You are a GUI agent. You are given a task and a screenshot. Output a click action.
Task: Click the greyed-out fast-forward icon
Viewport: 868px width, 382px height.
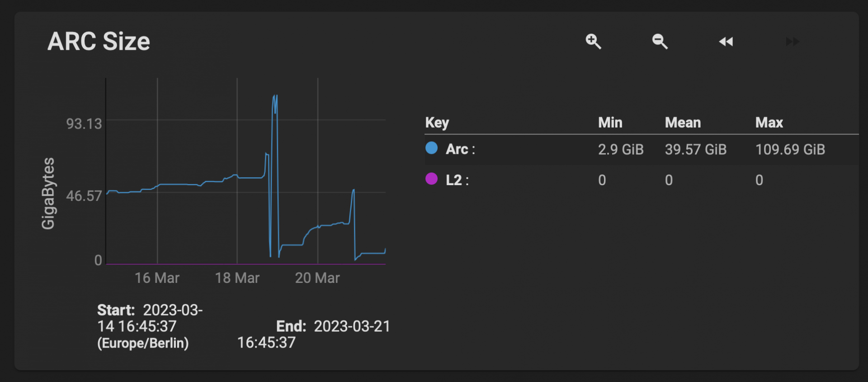click(x=793, y=42)
